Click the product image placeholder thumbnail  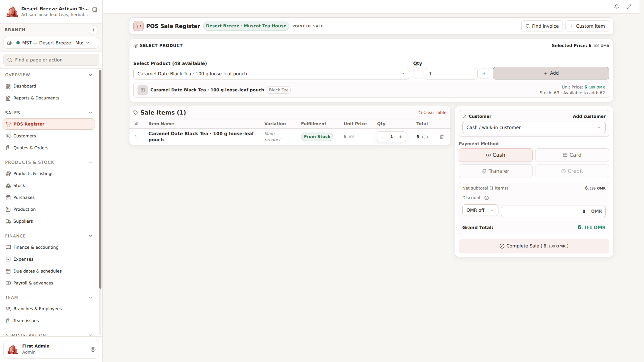(x=143, y=90)
